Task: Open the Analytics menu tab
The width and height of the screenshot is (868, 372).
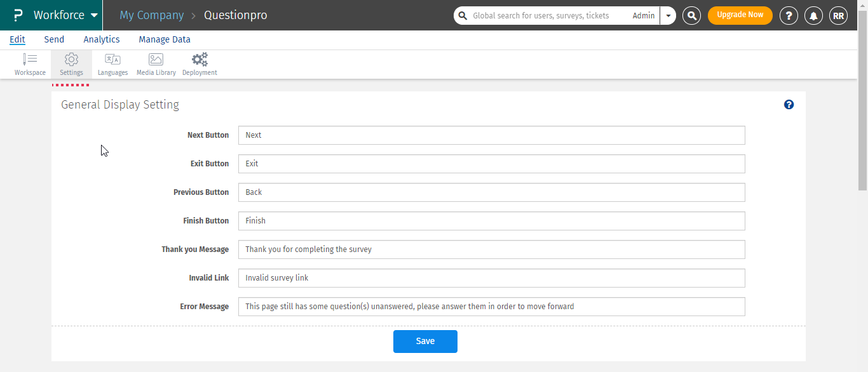Action: (102, 39)
